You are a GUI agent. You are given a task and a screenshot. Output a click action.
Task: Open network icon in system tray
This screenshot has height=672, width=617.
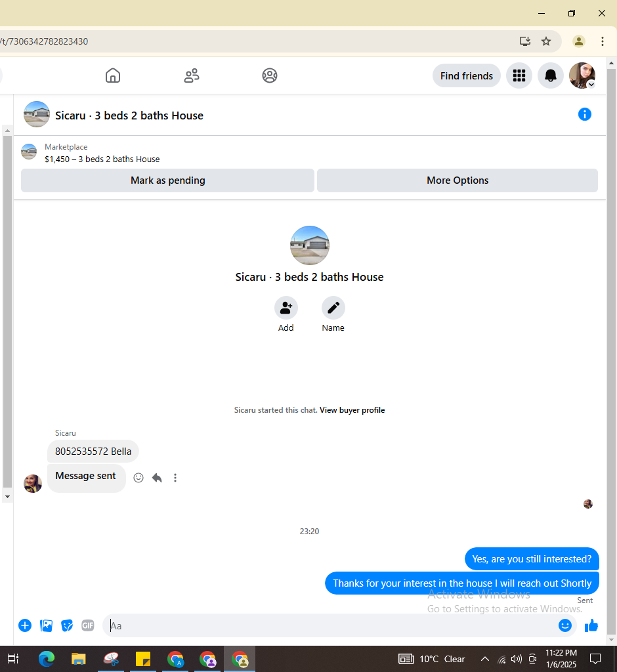point(501,659)
